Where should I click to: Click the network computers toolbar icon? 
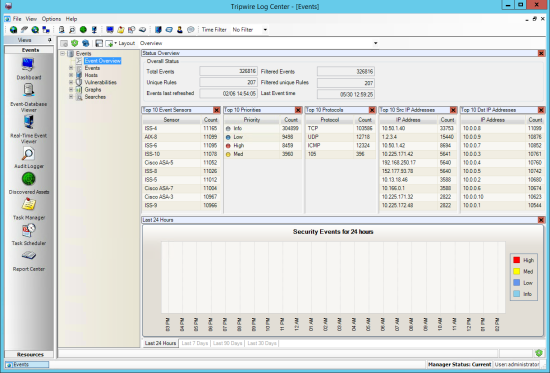click(46, 30)
